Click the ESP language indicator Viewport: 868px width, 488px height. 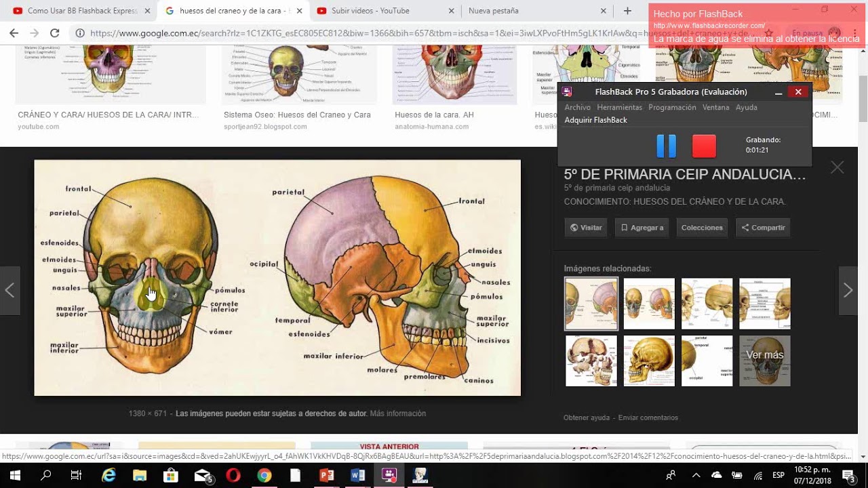pyautogui.click(x=778, y=475)
